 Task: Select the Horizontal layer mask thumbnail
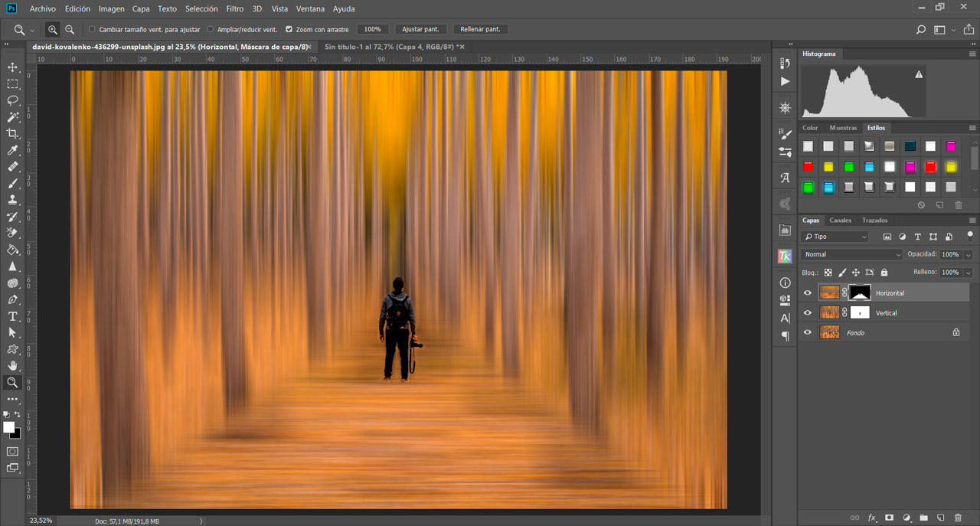click(860, 292)
